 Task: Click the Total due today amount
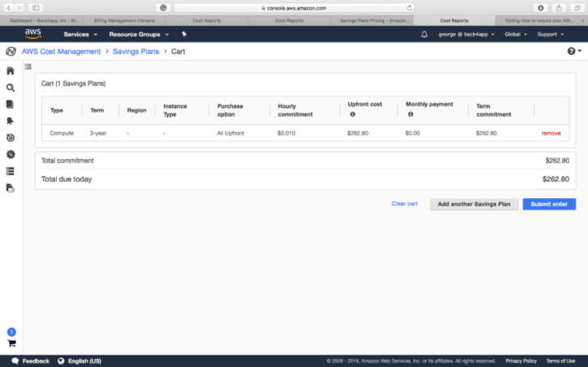click(556, 179)
